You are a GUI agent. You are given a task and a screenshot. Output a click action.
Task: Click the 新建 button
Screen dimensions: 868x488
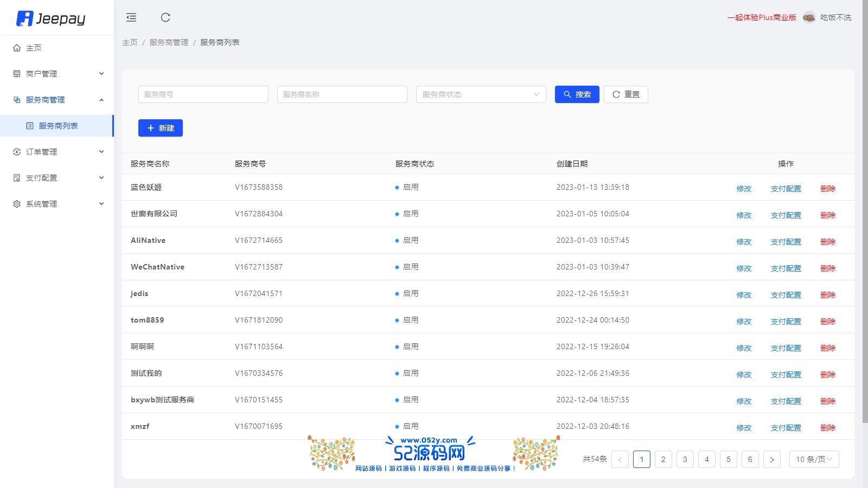pos(161,128)
